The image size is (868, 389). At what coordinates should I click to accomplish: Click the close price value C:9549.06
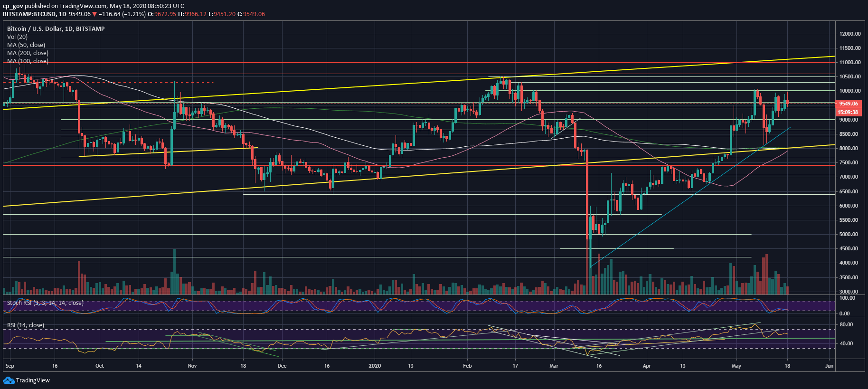click(x=251, y=14)
